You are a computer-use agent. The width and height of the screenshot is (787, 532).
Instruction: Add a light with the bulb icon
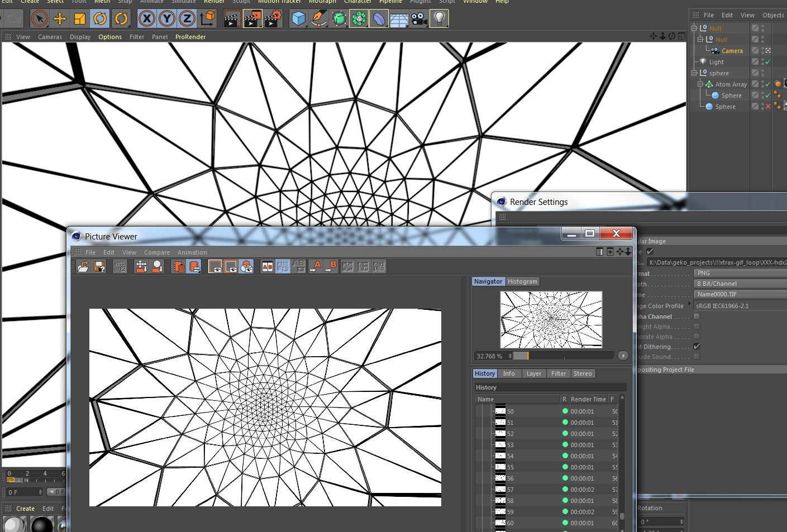pyautogui.click(x=440, y=19)
